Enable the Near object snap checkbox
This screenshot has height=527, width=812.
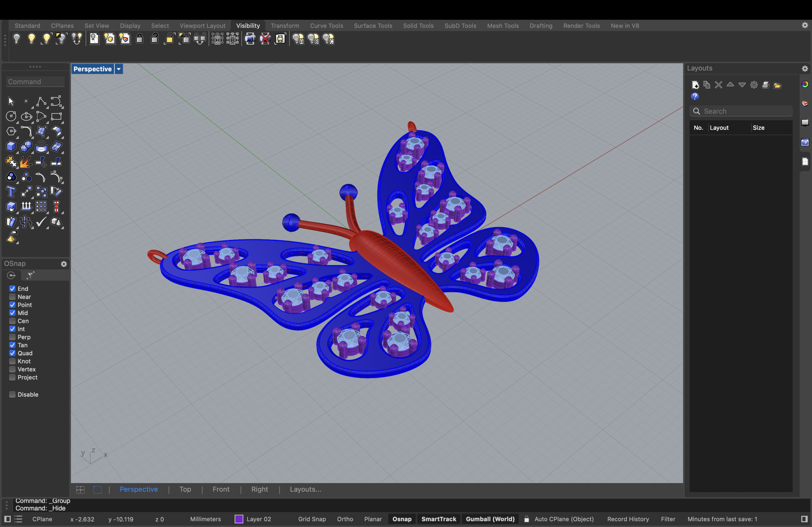[12, 297]
